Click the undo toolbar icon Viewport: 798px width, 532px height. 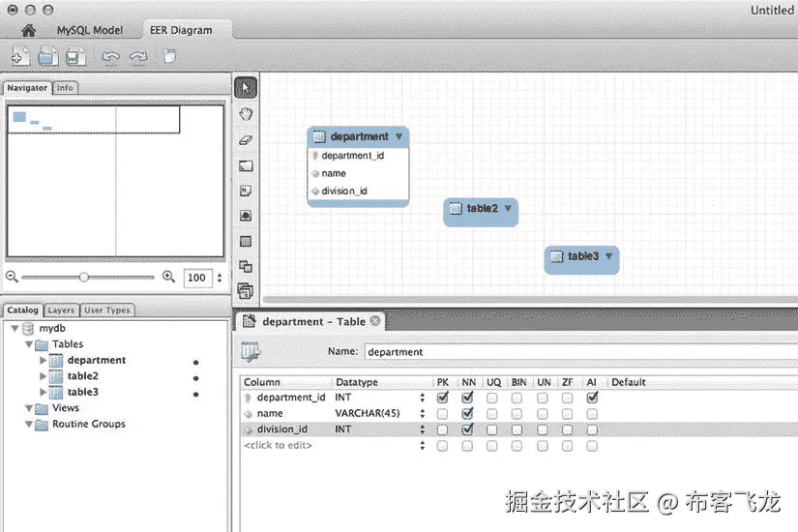(x=110, y=56)
